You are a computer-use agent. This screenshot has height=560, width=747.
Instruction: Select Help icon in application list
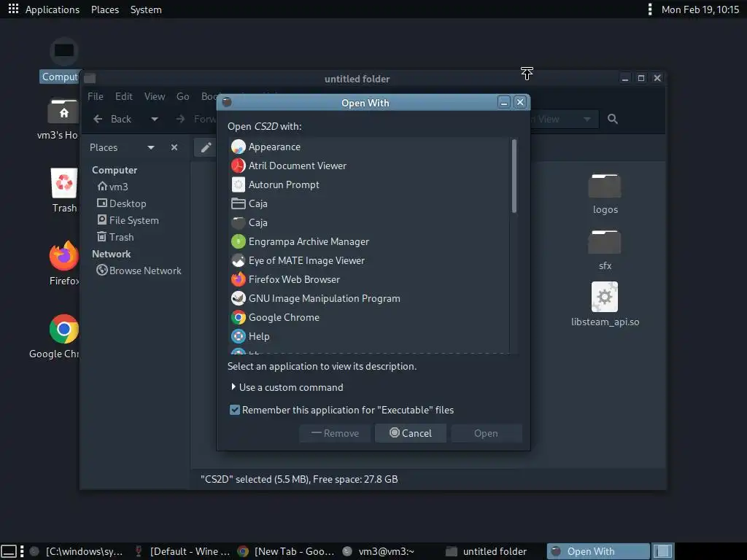239,336
